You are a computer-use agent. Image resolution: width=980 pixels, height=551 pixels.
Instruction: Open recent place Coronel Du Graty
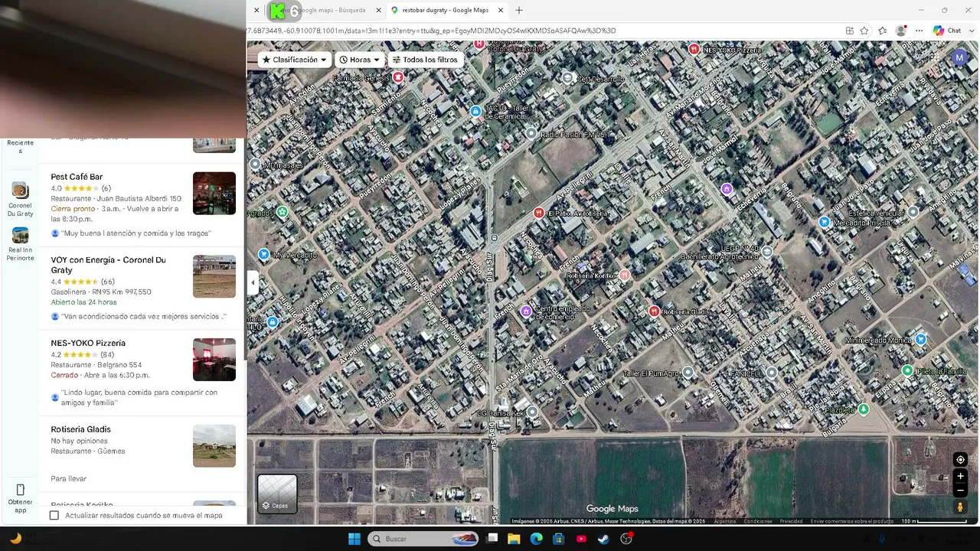(20, 199)
